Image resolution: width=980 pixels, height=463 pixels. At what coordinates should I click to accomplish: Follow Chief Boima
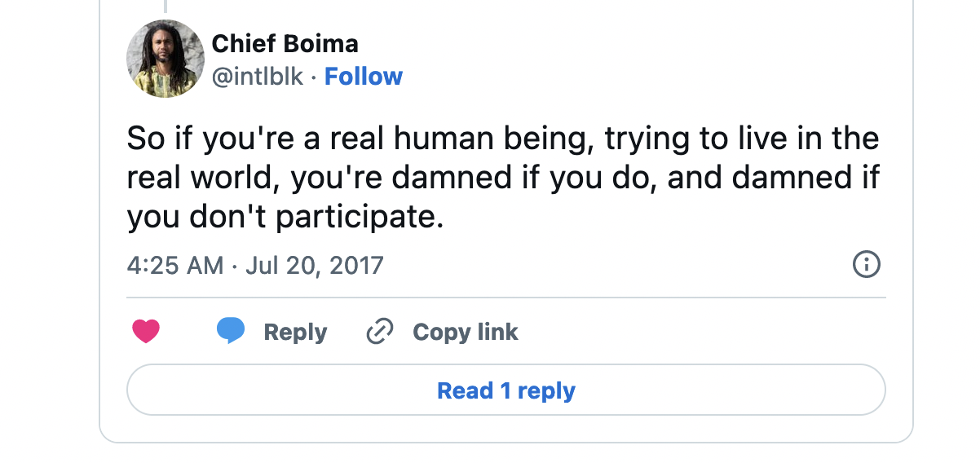point(363,77)
